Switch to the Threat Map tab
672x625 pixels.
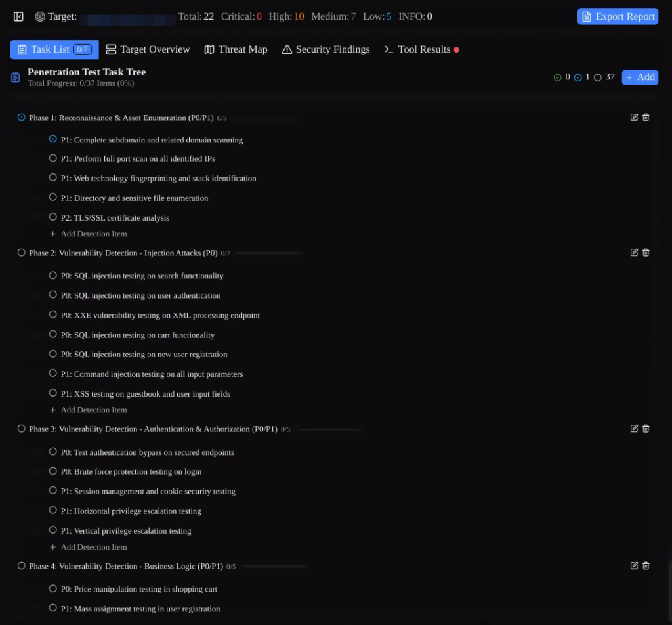click(x=236, y=49)
